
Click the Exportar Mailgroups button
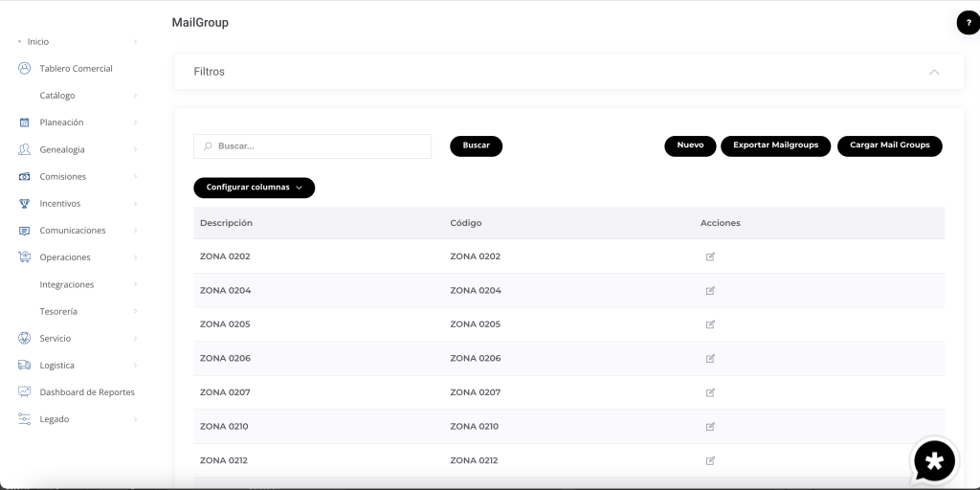click(x=775, y=145)
